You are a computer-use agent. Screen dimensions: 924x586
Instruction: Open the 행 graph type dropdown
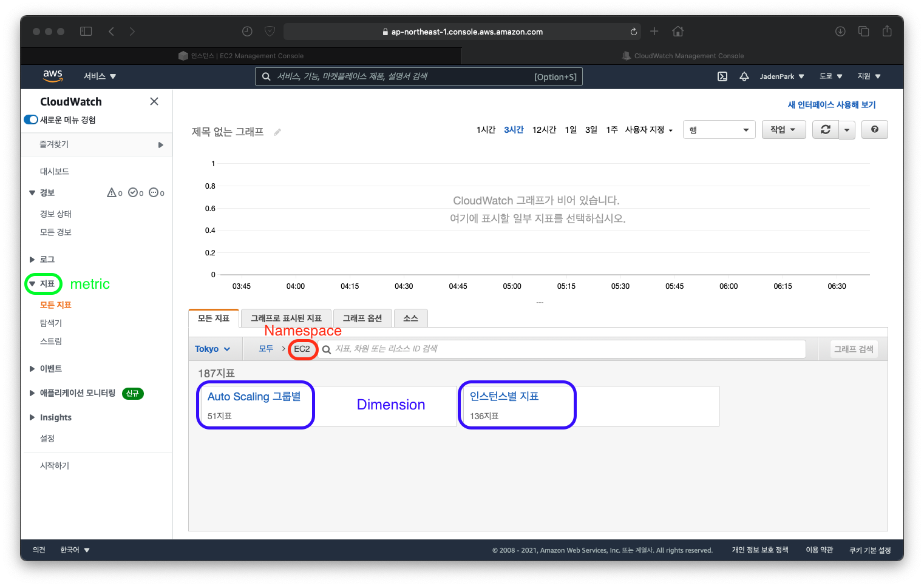tap(719, 130)
